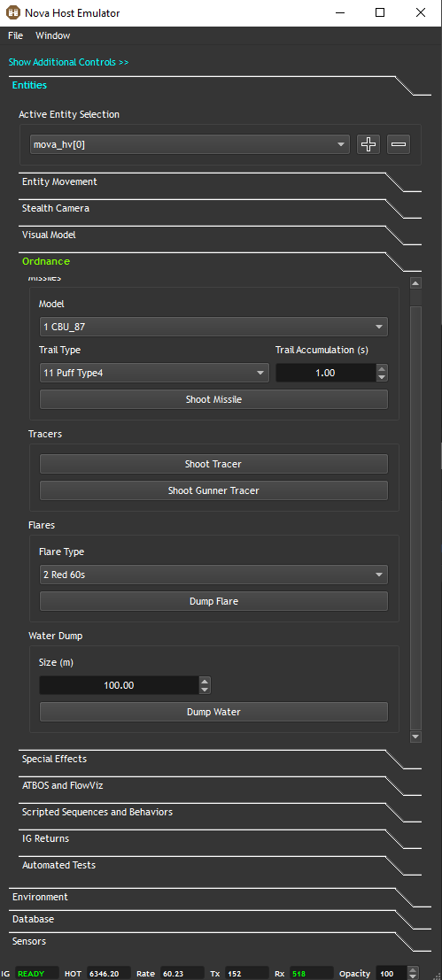This screenshot has height=980, width=442.
Task: Open the Active Entity Selection dropdown
Action: [x=190, y=144]
